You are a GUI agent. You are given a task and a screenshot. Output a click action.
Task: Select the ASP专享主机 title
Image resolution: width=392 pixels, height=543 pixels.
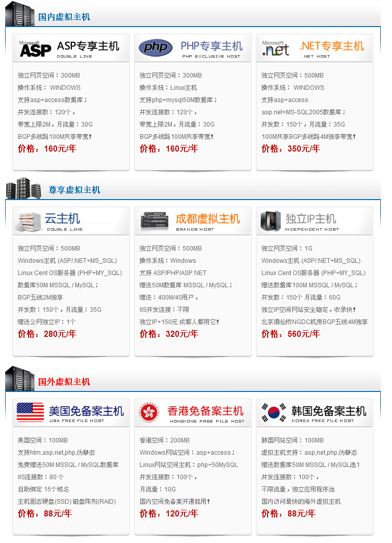tap(88, 46)
